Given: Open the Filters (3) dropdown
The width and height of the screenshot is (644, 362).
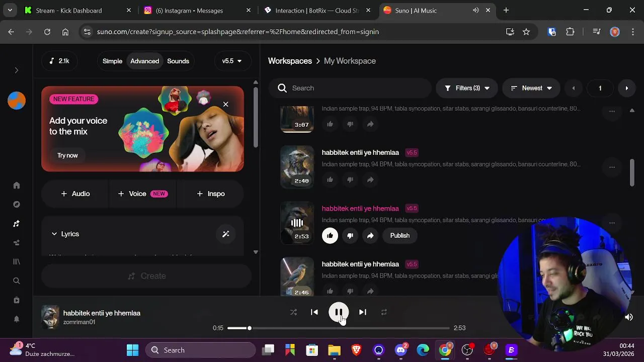Looking at the screenshot, I should [467, 88].
